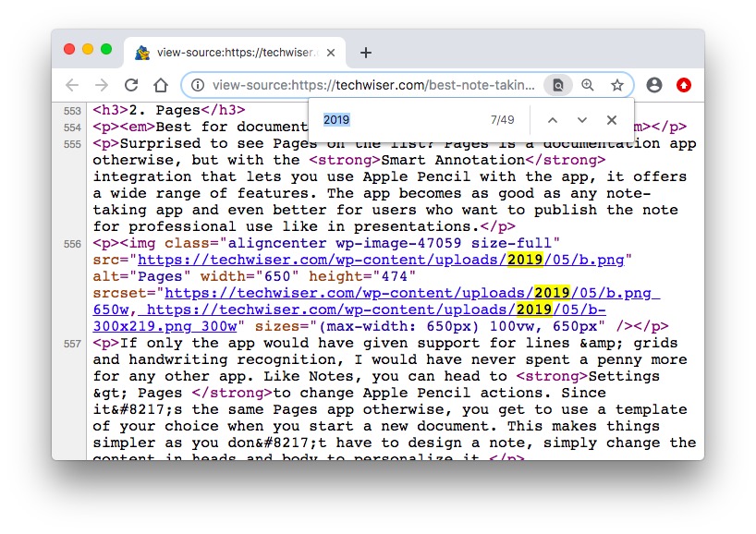Open a new tab with plus button
This screenshot has width=756, height=534.
tap(366, 53)
